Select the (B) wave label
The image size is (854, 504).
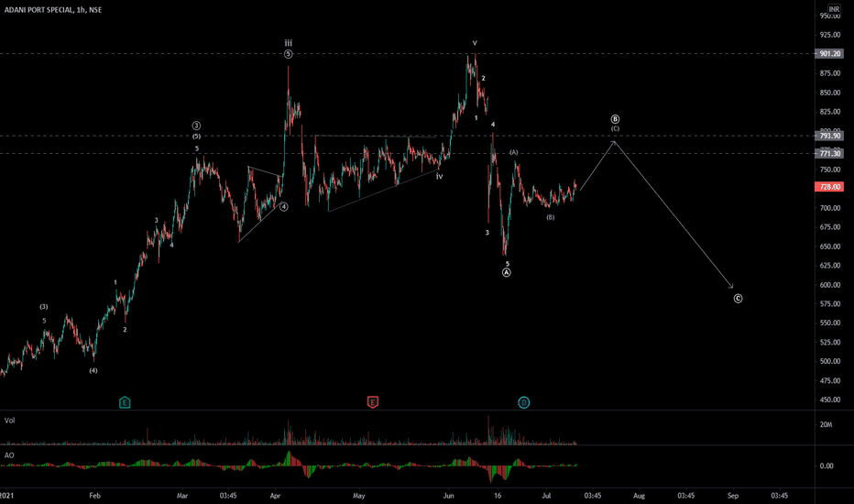click(551, 217)
